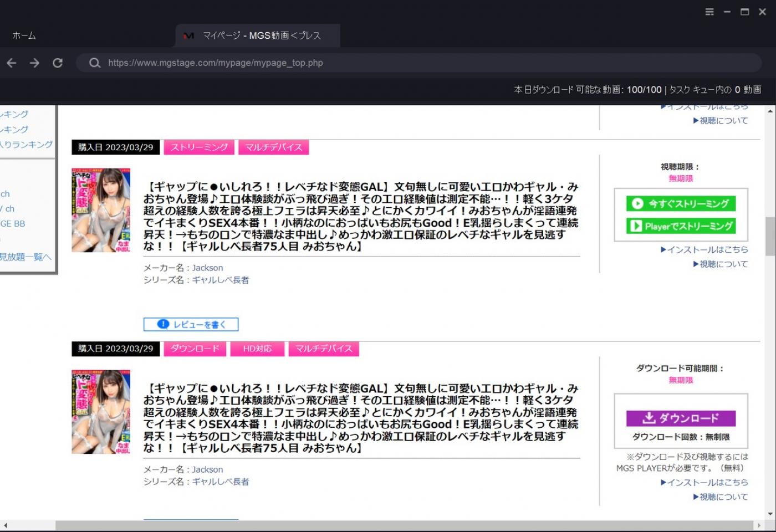Screen dimensions: 776x532
Task: Select the マイページ - MGS動画 tab
Action: tap(261, 36)
